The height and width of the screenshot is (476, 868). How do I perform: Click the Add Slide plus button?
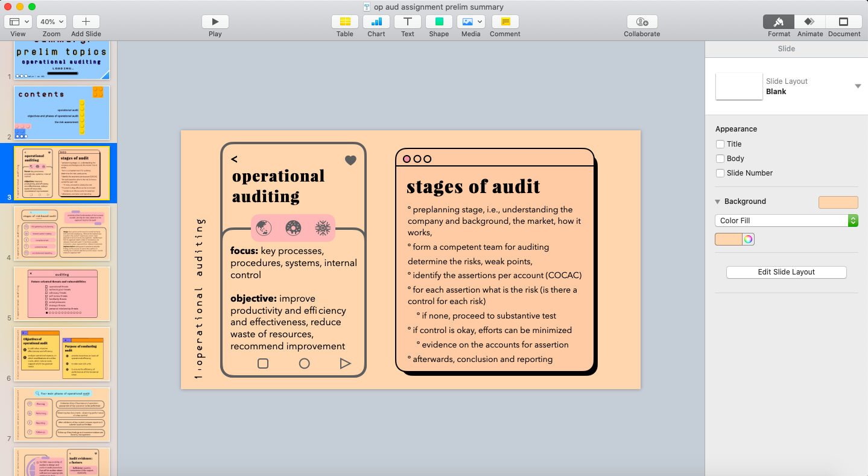click(86, 22)
